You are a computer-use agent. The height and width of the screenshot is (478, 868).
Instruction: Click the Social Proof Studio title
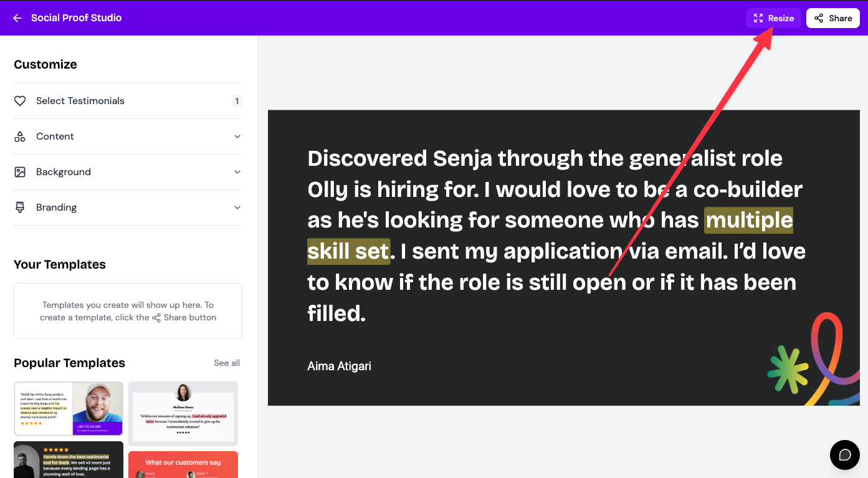(x=77, y=18)
